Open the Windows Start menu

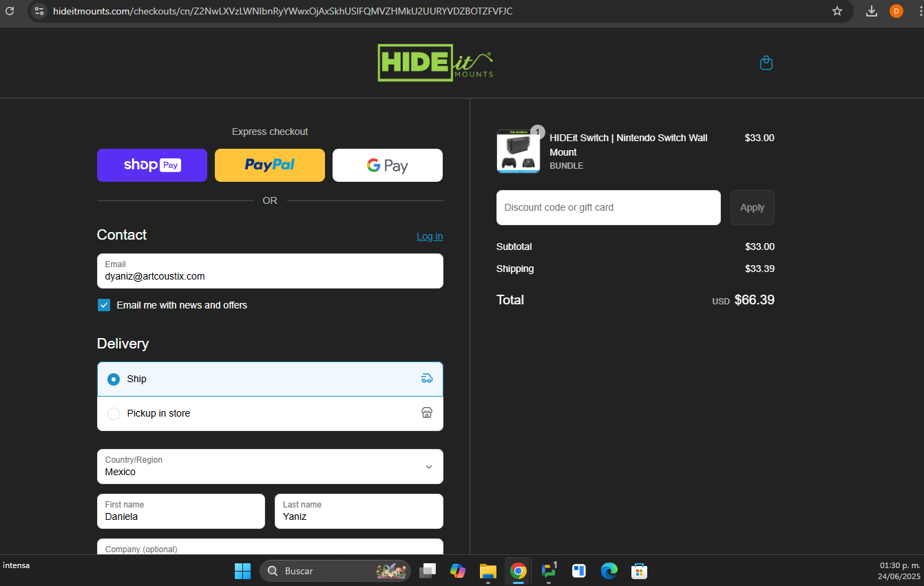click(242, 571)
